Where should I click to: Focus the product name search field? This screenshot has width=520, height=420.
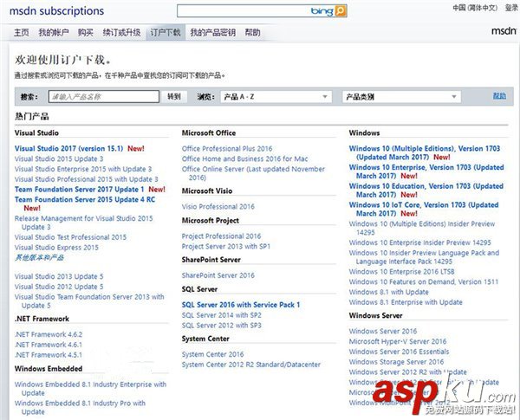tap(104, 97)
